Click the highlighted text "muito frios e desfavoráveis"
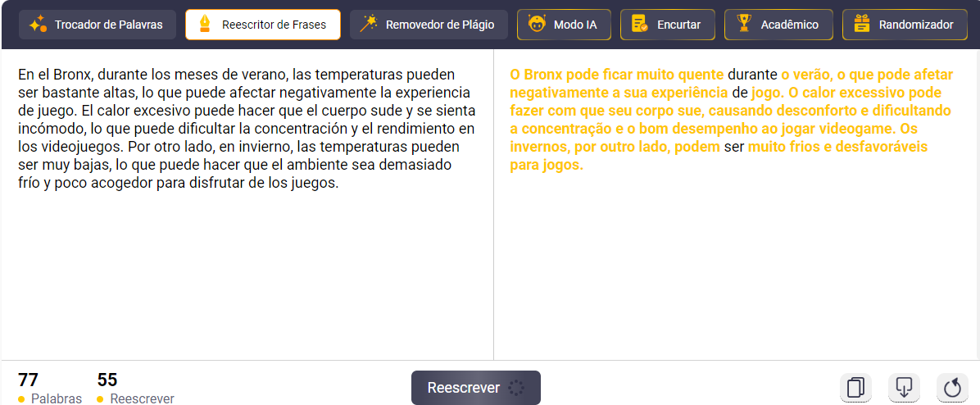 click(x=838, y=147)
